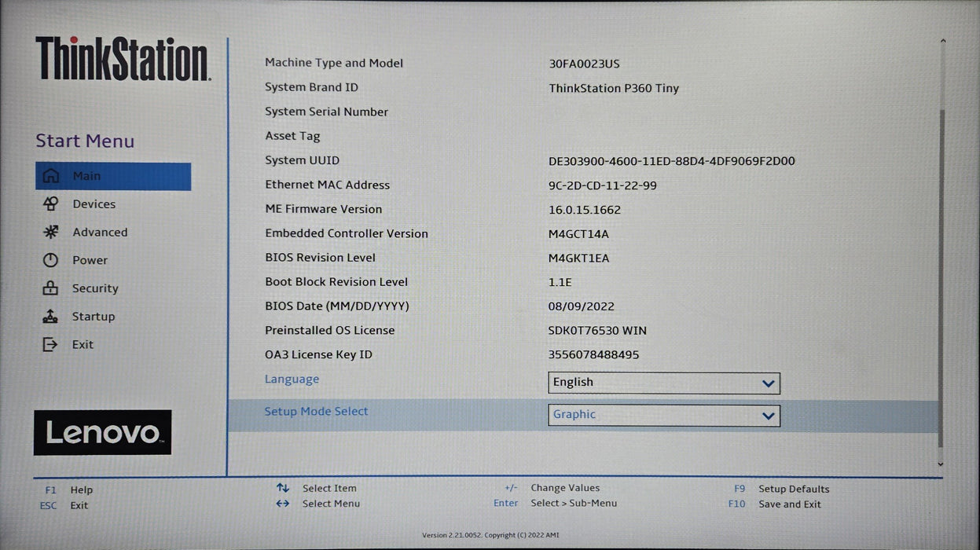Click the Advanced snowflake icon
The width and height of the screenshot is (980, 550).
[50, 232]
